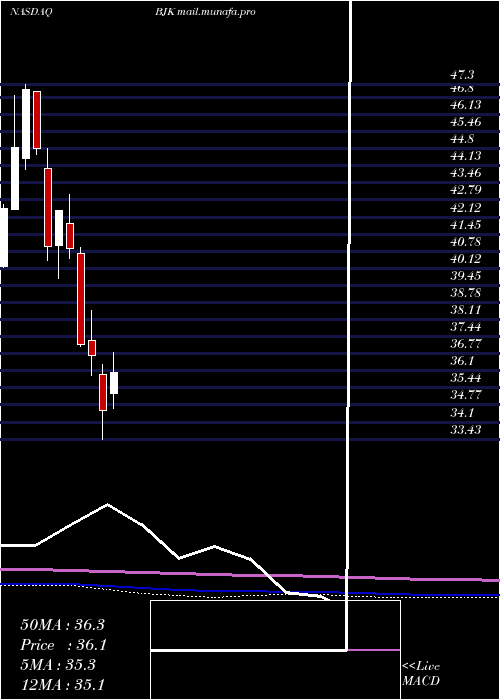
Task: Click the 12MA : 35.1 readout
Action: 62,684
